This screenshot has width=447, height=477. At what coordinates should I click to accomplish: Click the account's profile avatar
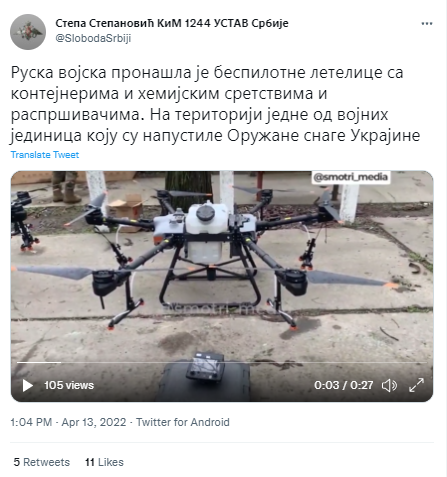28,32
